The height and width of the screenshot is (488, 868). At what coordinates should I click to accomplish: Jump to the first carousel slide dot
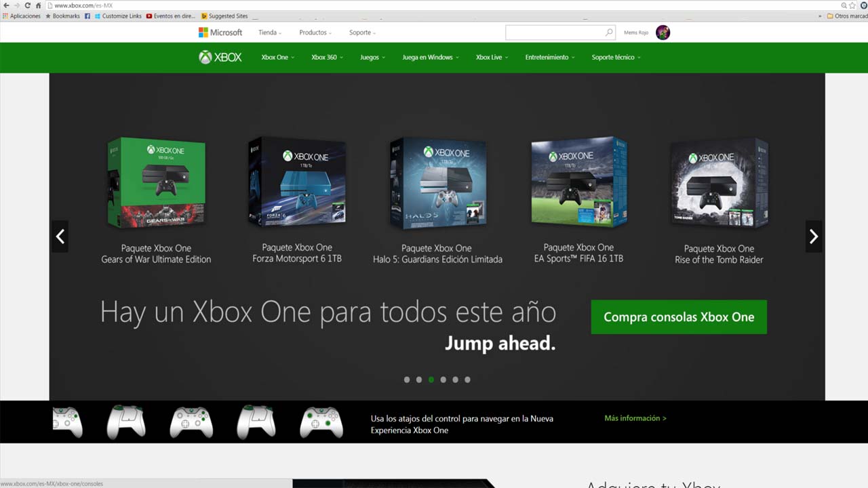pyautogui.click(x=407, y=380)
